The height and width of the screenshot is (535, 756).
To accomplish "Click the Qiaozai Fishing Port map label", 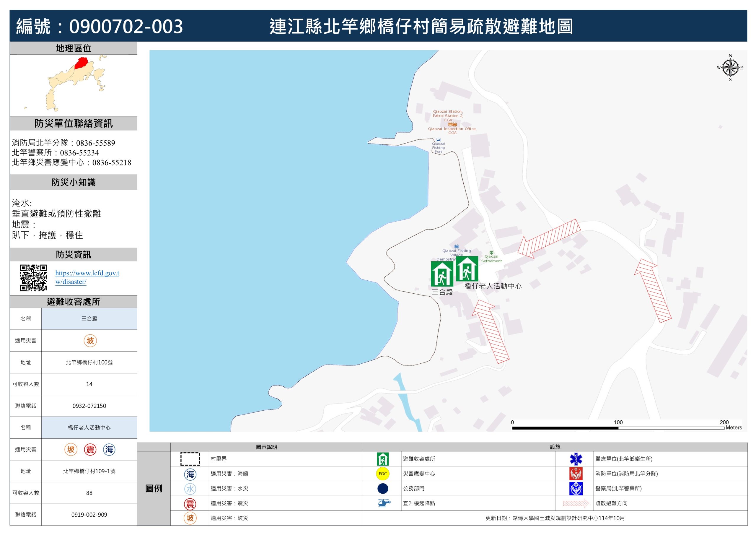I will [438, 148].
